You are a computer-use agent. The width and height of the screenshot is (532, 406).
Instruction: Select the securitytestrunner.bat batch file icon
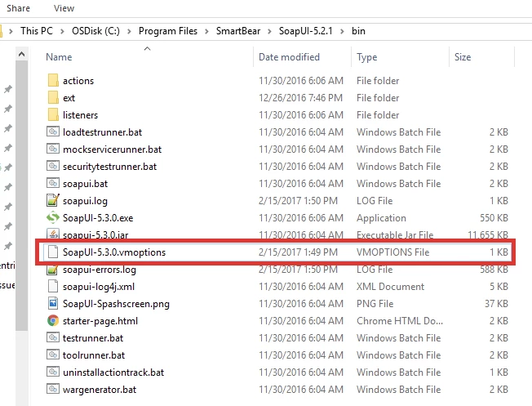pyautogui.click(x=53, y=166)
